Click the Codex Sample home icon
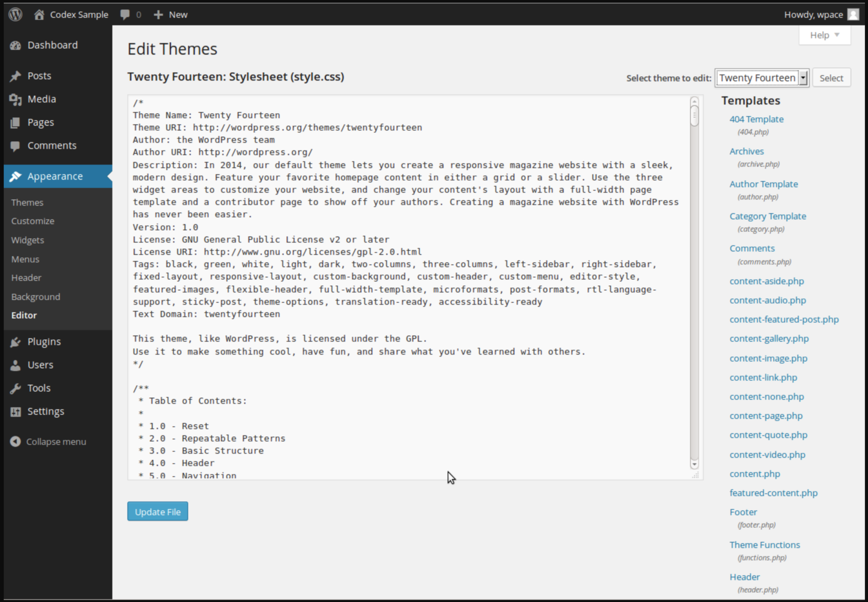Viewport: 868px width, 602px height. coord(39,15)
